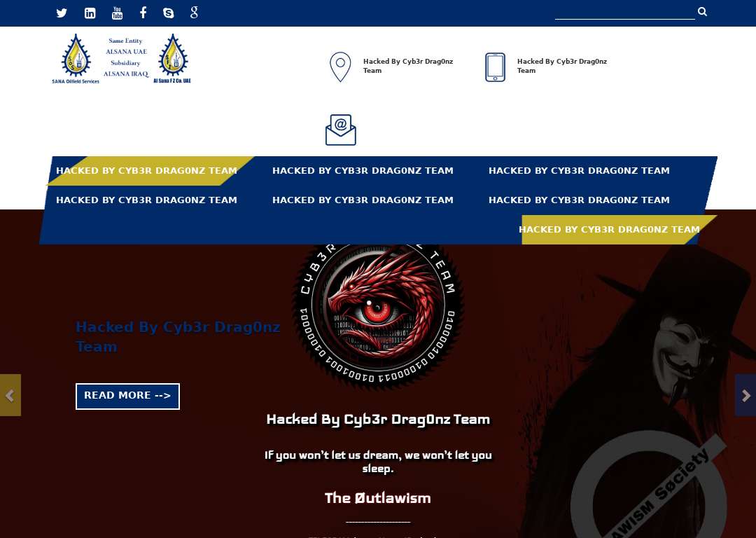Open the middle menu item in the second row
756x538 pixels.
363,200
